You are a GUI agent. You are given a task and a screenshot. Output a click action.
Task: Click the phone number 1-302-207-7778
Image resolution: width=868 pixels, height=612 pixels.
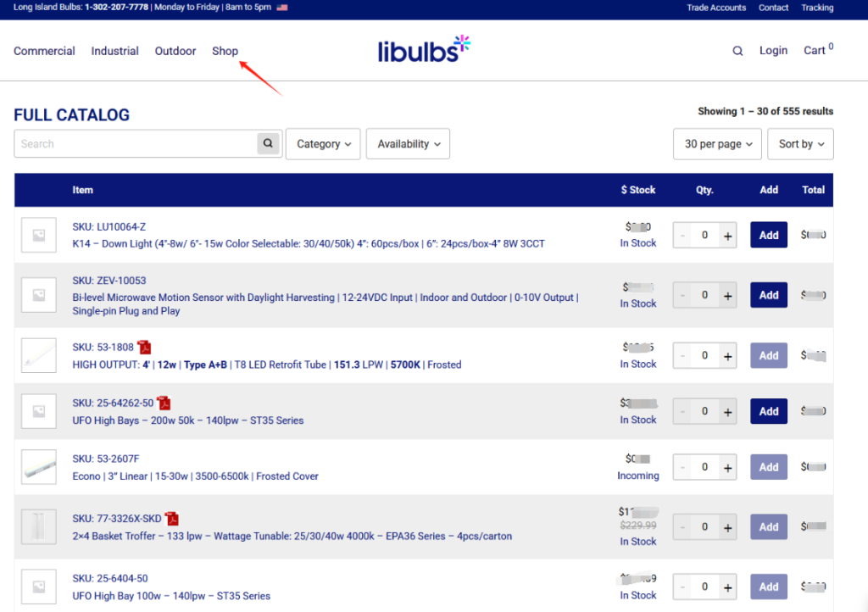point(117,7)
